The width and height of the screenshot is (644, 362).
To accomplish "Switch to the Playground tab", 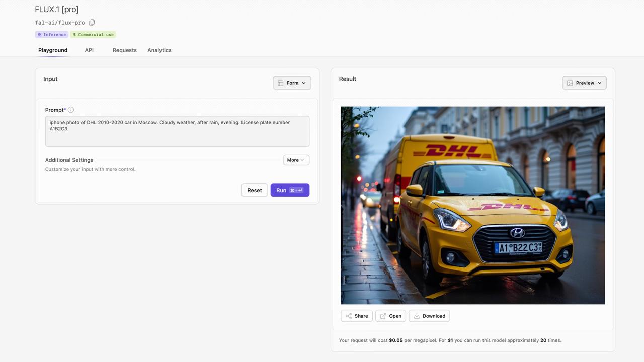I will click(53, 50).
